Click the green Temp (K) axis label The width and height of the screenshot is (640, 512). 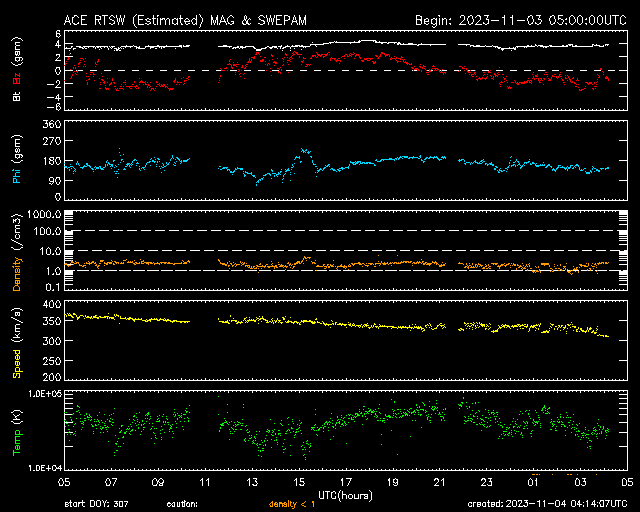(16, 430)
